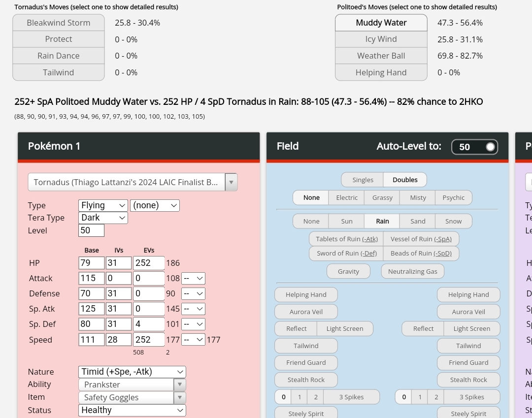The height and width of the screenshot is (418, 532).
Task: Open the Tera Type dropdown showing Dark
Action: click(103, 218)
